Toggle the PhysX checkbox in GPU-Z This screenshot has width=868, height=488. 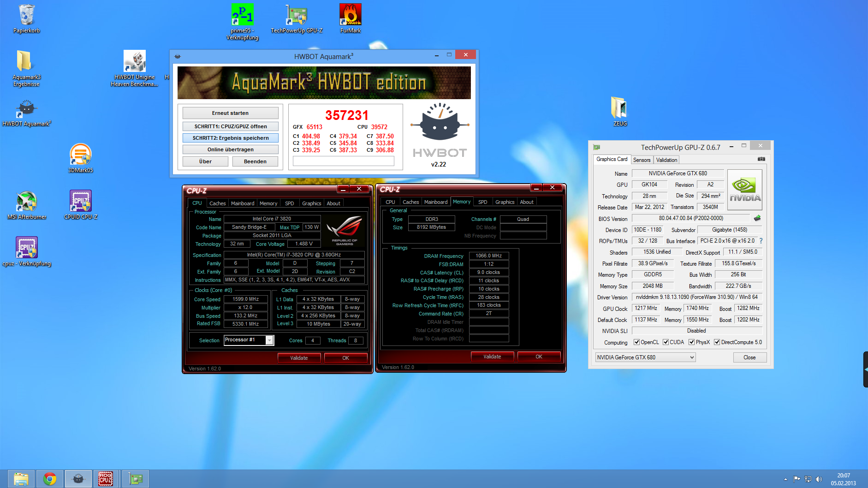(x=691, y=342)
